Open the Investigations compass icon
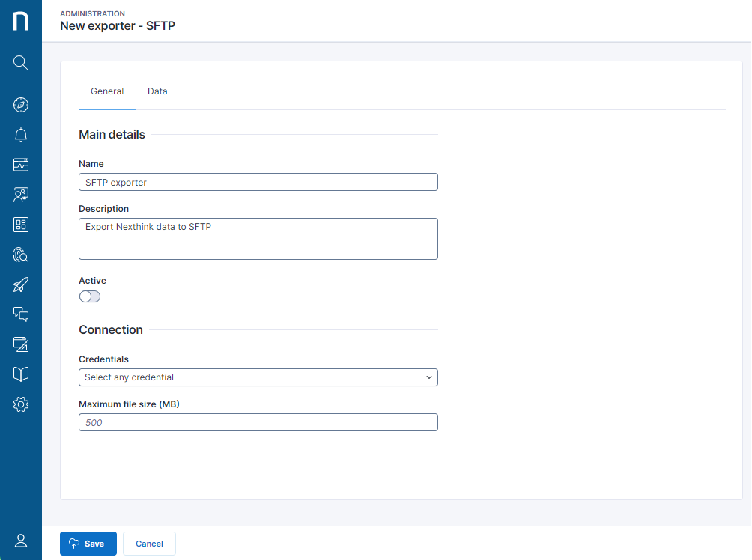Viewport: 752px width, 560px height. [x=20, y=105]
